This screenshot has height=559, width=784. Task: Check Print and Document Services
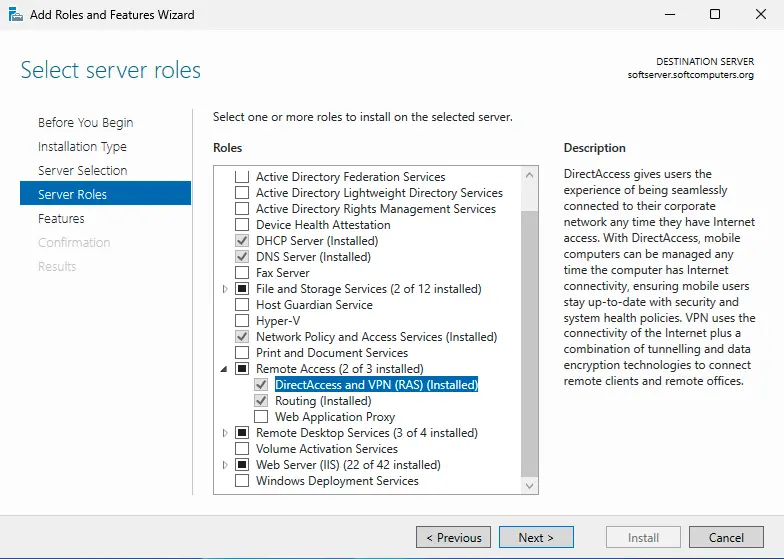point(241,353)
